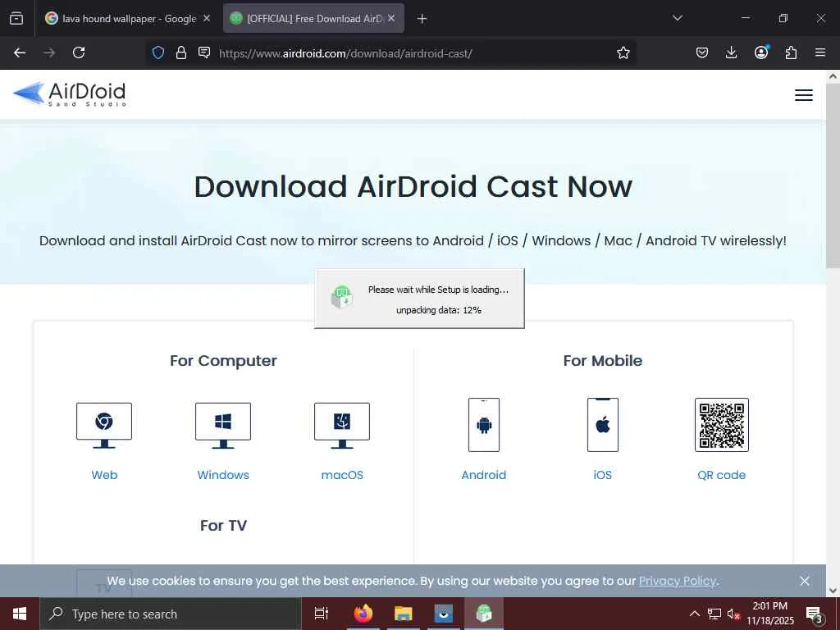
Task: Click the Type here to search box
Action: [x=171, y=614]
